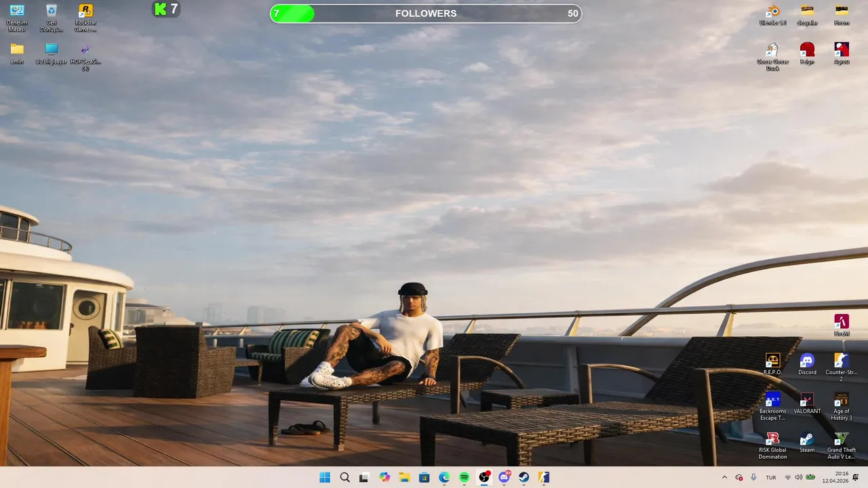This screenshot has height=488, width=868.
Task: Switch to Steam in the taskbar
Action: pyautogui.click(x=524, y=477)
